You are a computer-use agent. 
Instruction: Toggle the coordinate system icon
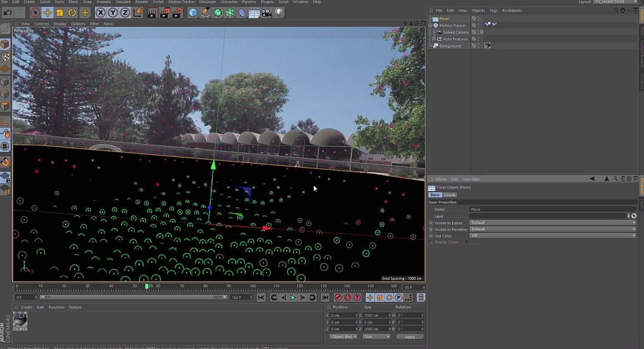[x=138, y=13]
